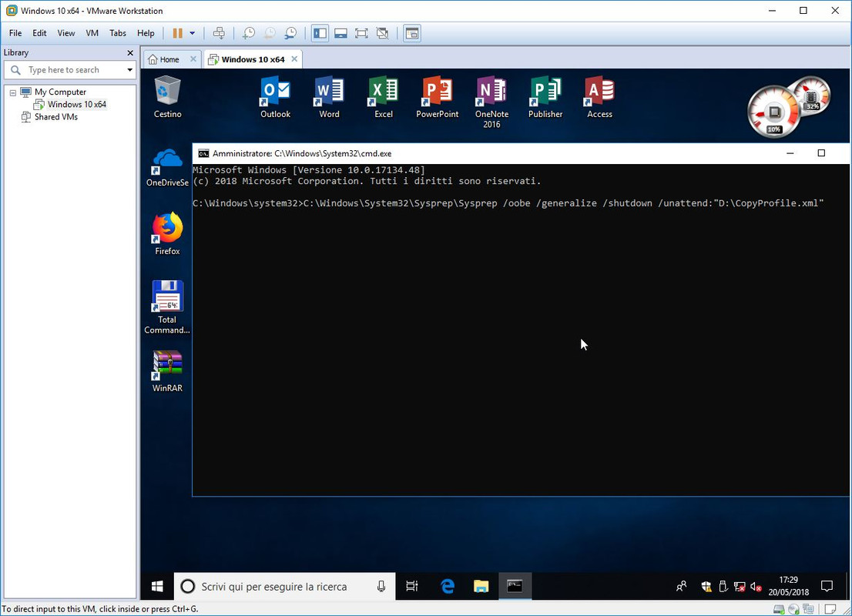Click the message log status bar icon

830,609
